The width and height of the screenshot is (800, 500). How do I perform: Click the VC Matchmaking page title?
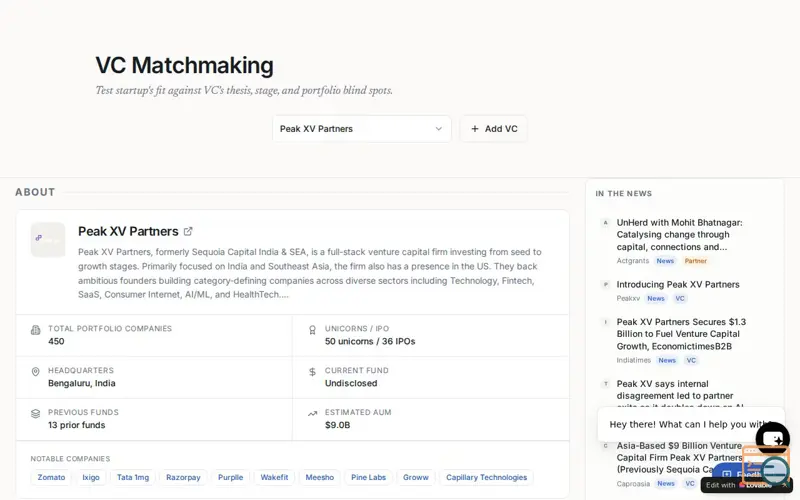tap(184, 65)
